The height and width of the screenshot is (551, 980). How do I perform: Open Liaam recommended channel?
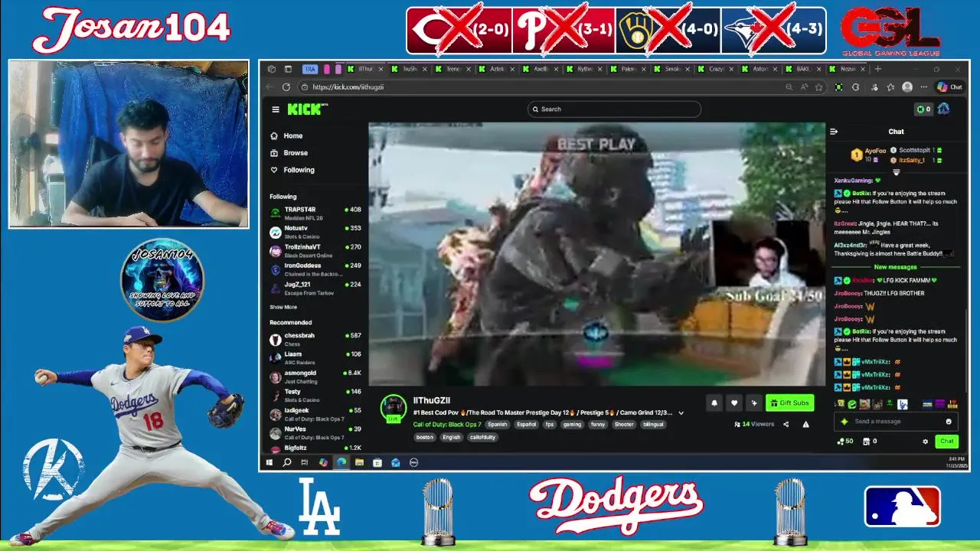point(315,357)
